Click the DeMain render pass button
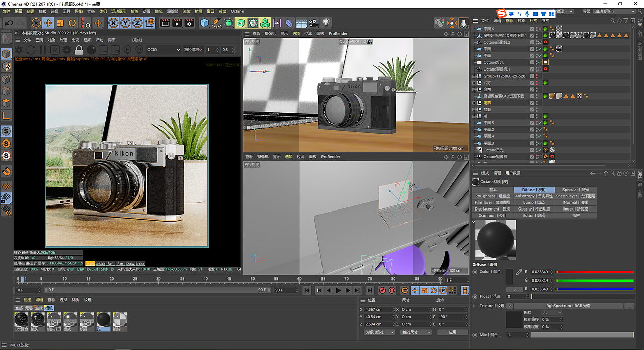Screen dimensions: 644x350 (x=100, y=264)
